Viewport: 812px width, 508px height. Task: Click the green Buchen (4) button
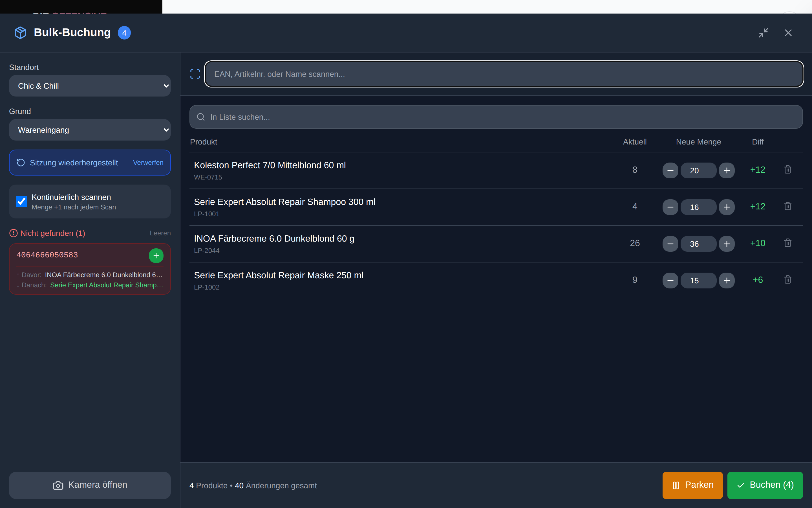pos(765,485)
